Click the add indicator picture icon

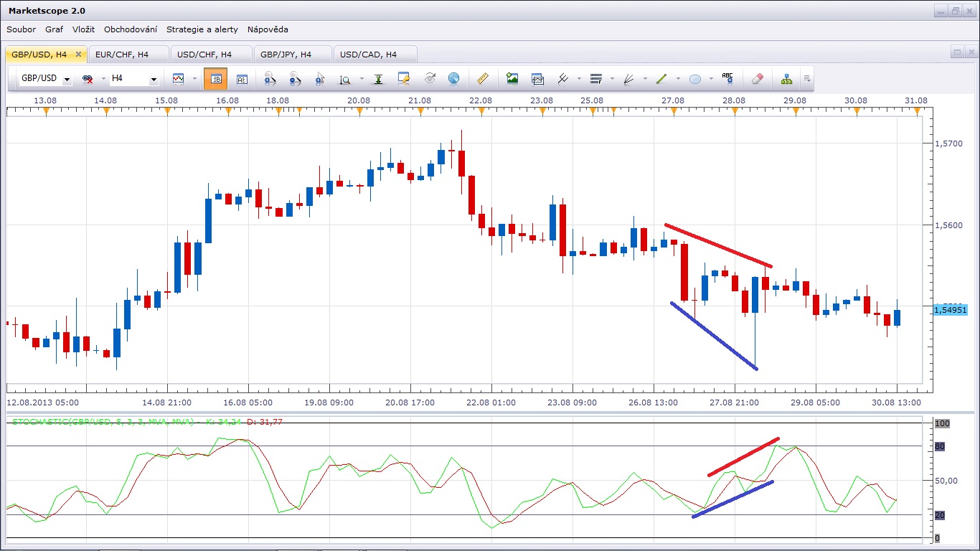coord(512,79)
